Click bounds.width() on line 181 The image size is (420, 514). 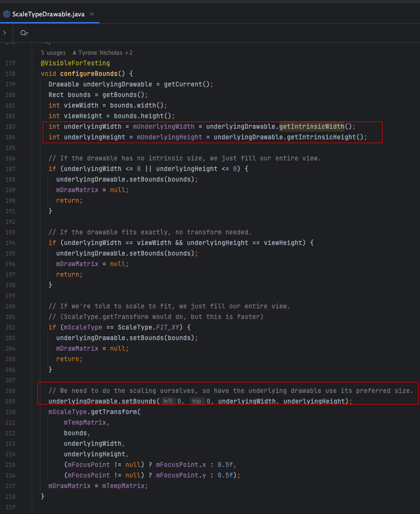coord(136,106)
